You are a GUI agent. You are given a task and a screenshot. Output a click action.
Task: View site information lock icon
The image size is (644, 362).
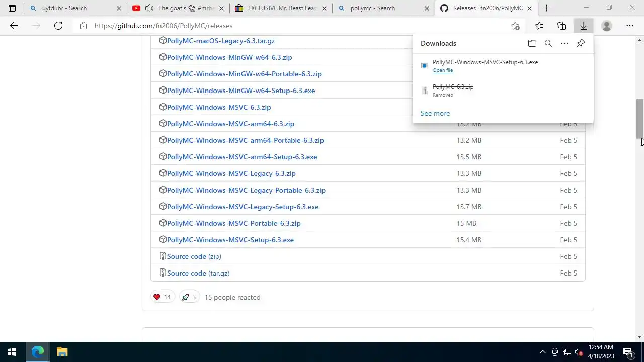pyautogui.click(x=84, y=26)
